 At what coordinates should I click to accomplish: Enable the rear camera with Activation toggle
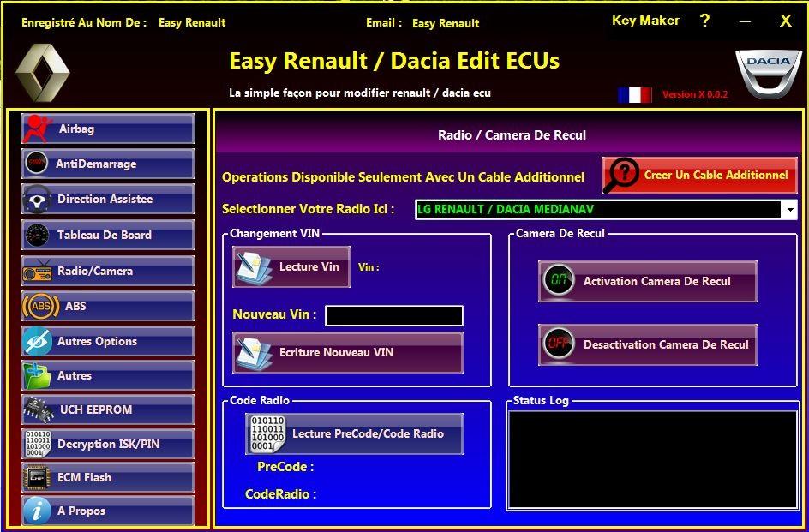558,279
